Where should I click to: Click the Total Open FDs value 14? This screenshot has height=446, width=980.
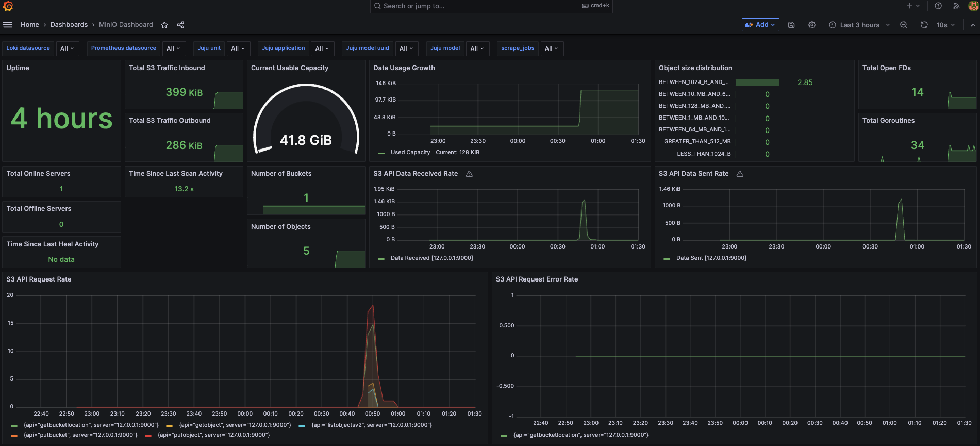[x=917, y=92]
